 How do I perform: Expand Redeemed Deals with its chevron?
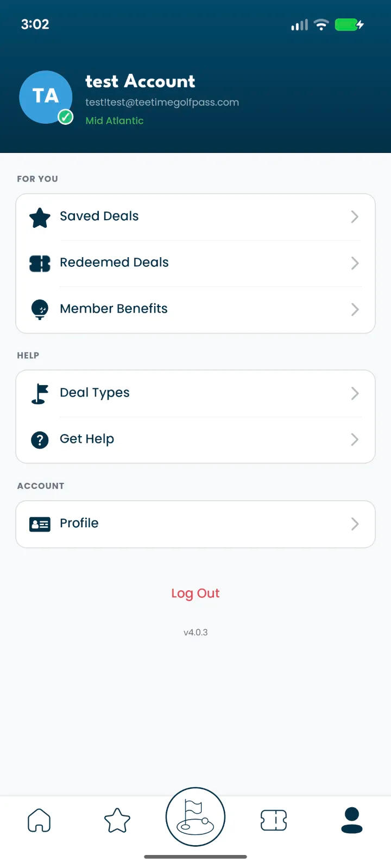[x=355, y=264]
